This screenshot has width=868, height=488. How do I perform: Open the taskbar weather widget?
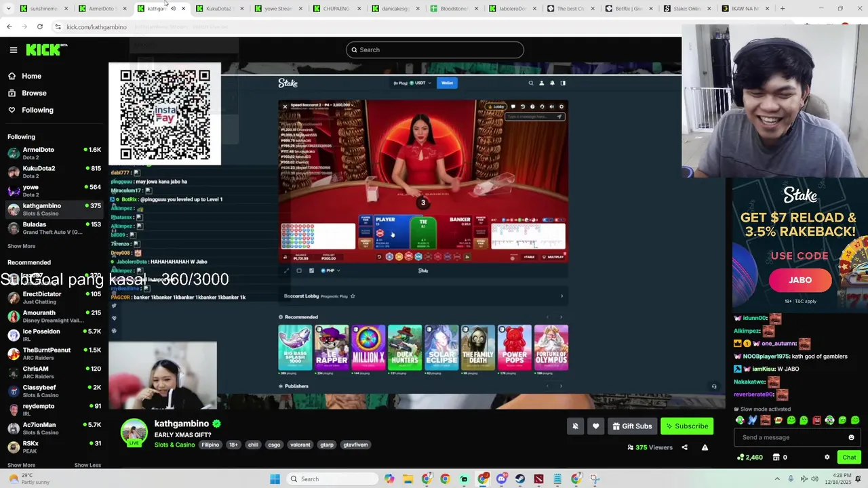31,479
